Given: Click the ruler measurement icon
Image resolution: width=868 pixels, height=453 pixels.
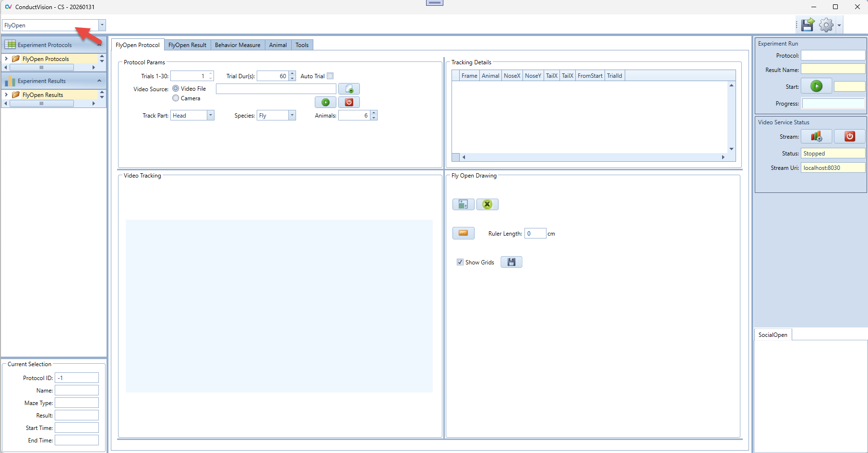Looking at the screenshot, I should (x=463, y=233).
